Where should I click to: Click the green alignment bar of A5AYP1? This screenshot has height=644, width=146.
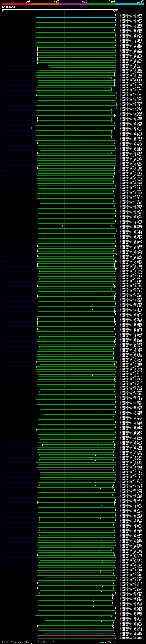click(83, 67)
